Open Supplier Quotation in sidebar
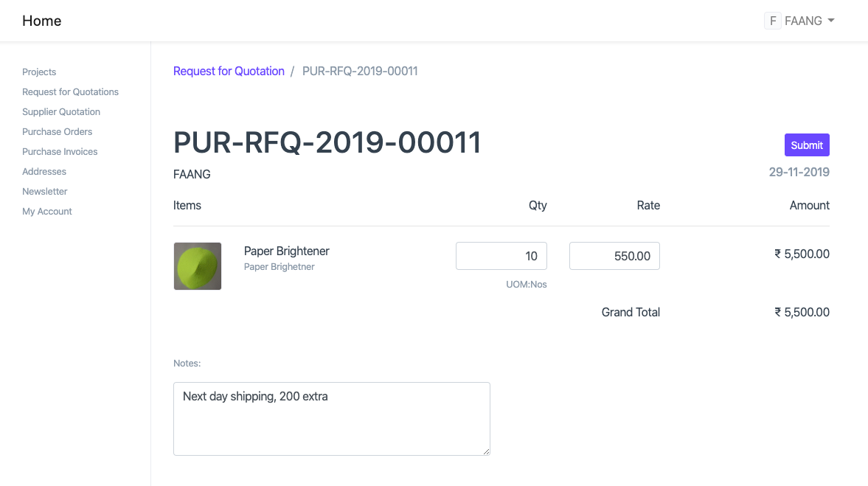868x486 pixels. click(x=61, y=111)
